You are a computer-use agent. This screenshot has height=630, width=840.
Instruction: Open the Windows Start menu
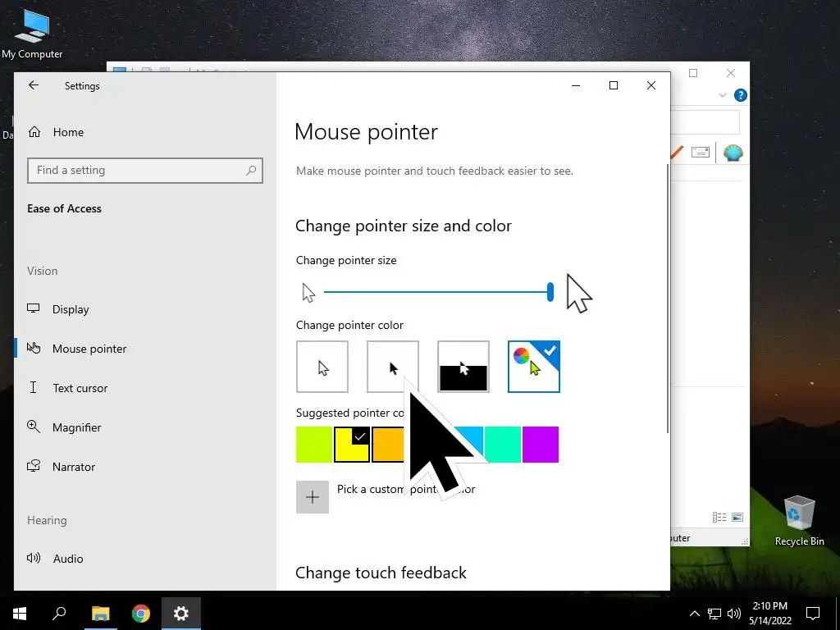[20, 614]
